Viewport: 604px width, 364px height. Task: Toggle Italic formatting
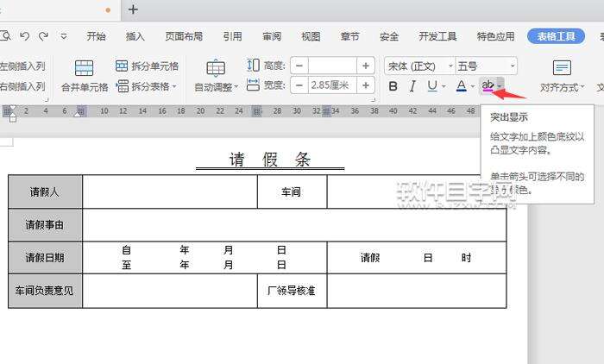click(x=412, y=86)
